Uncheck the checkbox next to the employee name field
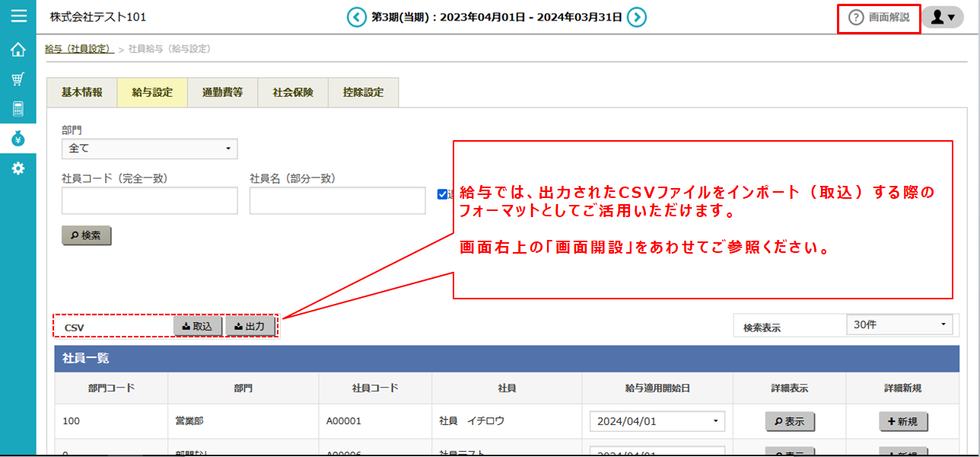Image resolution: width=980 pixels, height=457 pixels. 443,194
